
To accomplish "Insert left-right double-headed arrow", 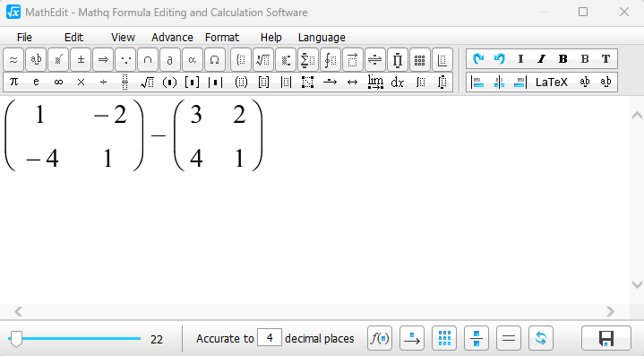I will [x=352, y=82].
